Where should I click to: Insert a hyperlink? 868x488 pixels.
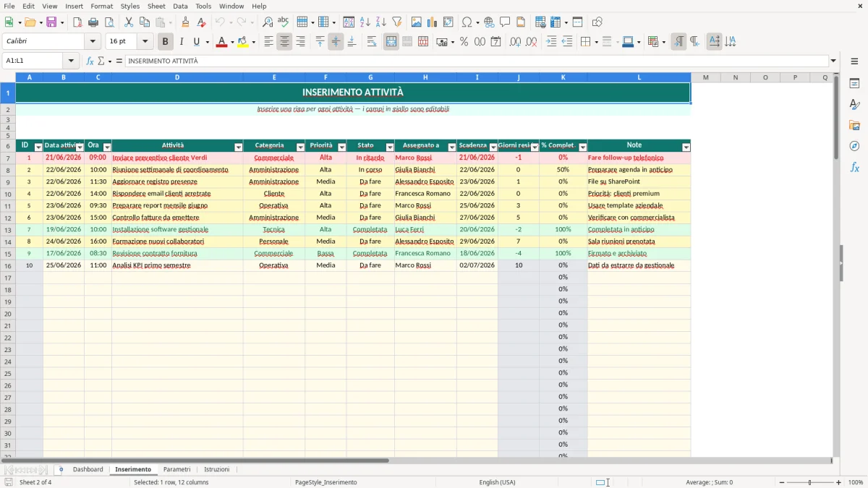(x=490, y=22)
